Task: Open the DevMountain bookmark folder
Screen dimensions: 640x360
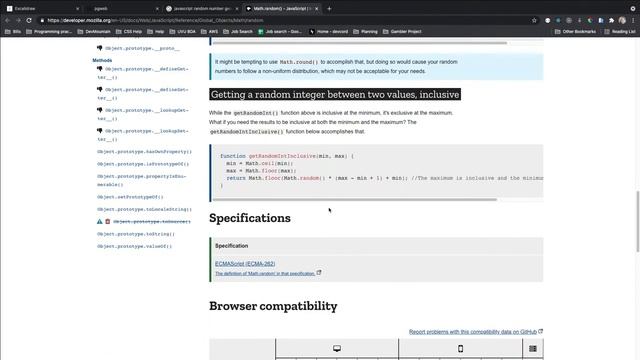Action: coord(94,31)
